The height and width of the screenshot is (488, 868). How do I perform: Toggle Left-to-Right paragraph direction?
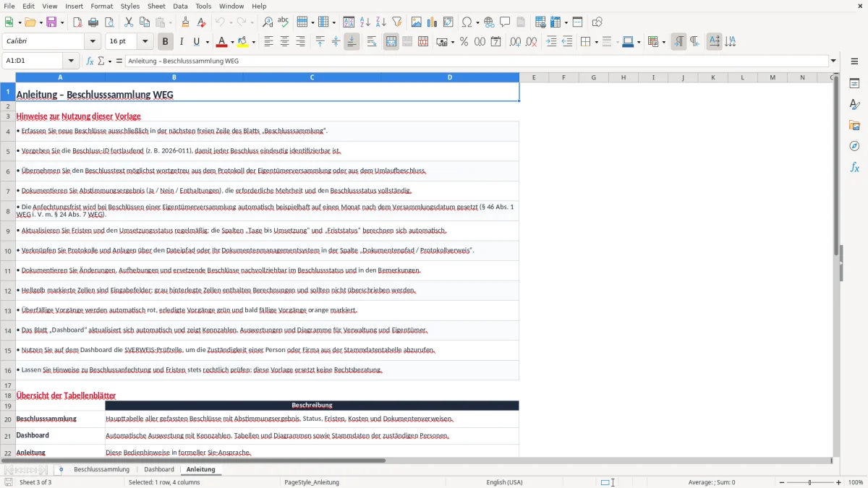point(678,42)
